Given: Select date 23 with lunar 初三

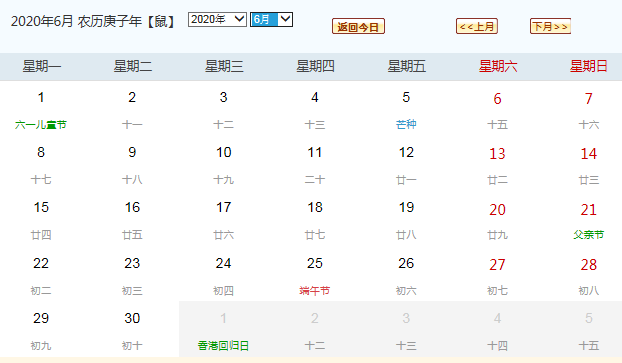Looking at the screenshot, I should (x=132, y=276).
